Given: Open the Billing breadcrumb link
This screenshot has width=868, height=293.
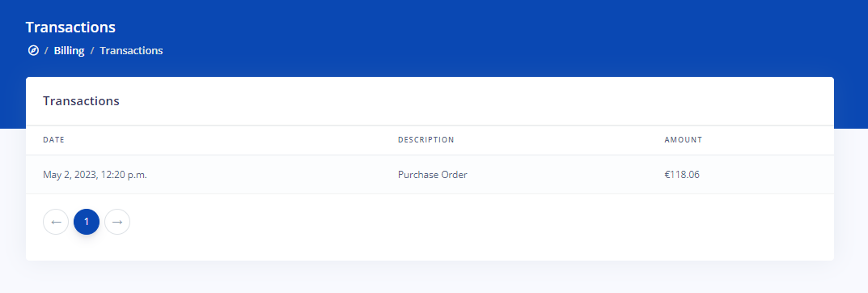Looking at the screenshot, I should point(70,50).
